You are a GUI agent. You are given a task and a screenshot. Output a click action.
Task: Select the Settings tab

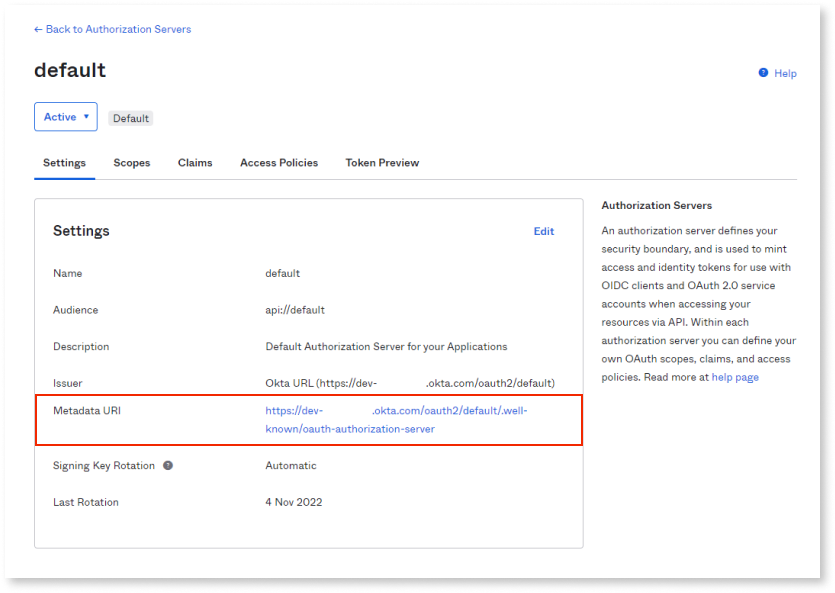point(64,162)
